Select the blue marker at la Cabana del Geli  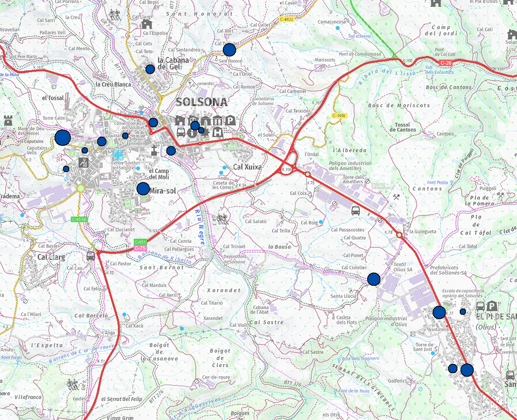point(150,69)
